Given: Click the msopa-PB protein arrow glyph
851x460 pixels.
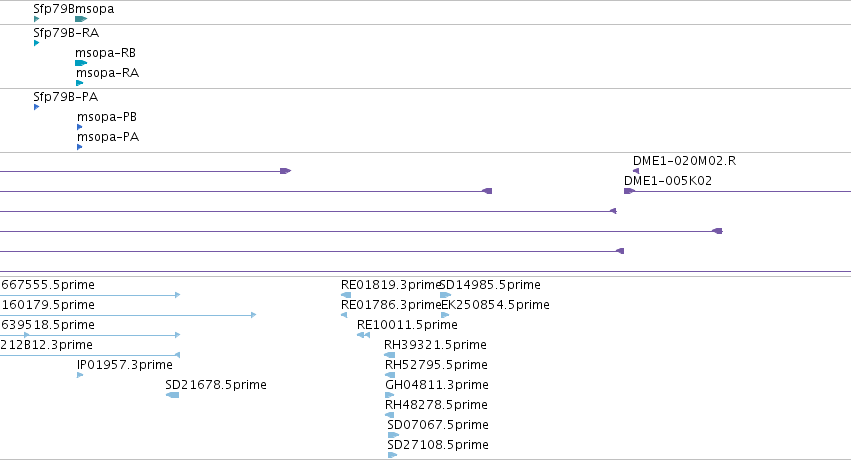Looking at the screenshot, I should 80,127.
